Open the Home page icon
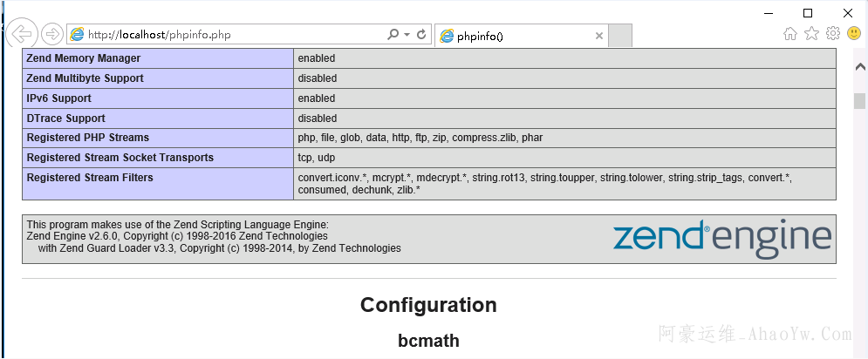 [790, 34]
